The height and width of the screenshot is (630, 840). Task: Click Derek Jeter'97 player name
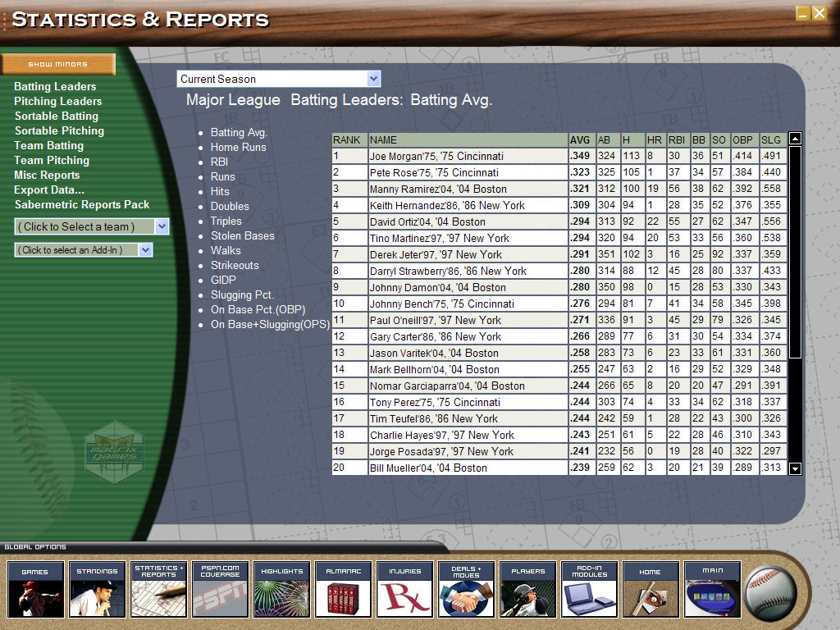coord(436,254)
